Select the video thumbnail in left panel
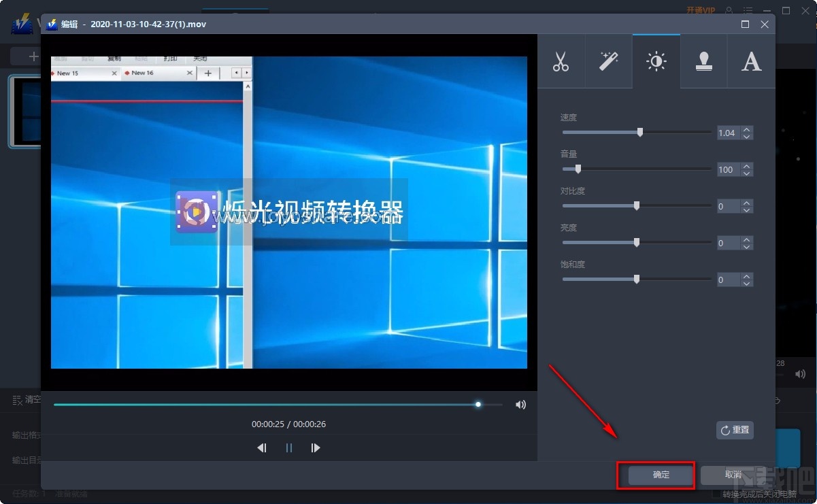 tap(23, 112)
